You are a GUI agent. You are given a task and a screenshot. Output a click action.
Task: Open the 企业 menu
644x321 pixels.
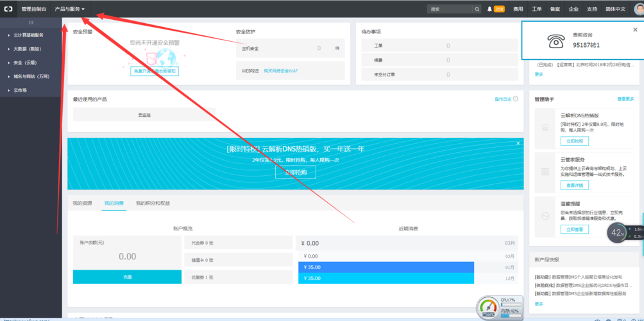click(573, 9)
